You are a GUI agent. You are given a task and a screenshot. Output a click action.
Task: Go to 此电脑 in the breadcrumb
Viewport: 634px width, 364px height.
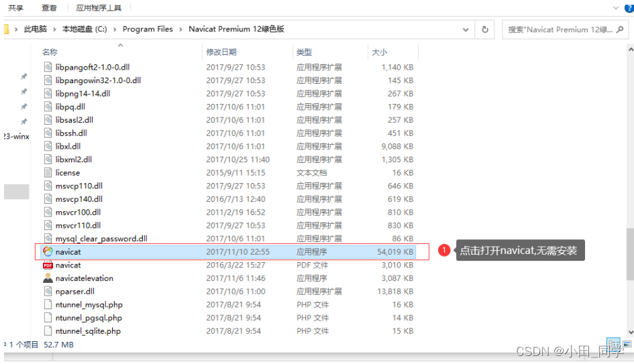[x=35, y=29]
